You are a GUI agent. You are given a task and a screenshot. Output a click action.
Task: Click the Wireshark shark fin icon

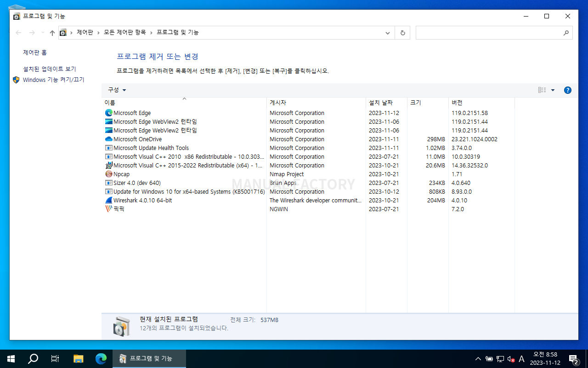[109, 200]
